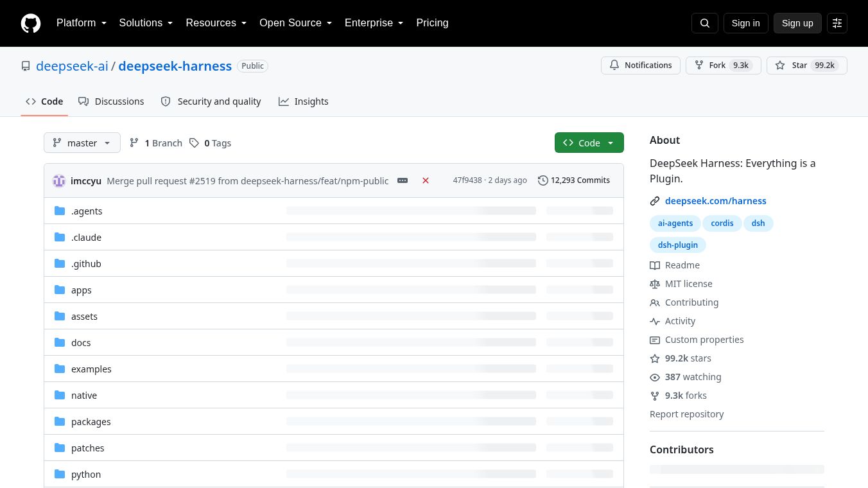Image resolution: width=868 pixels, height=488 pixels.
Task: Open the deepseek-ai owner link
Action: [72, 66]
